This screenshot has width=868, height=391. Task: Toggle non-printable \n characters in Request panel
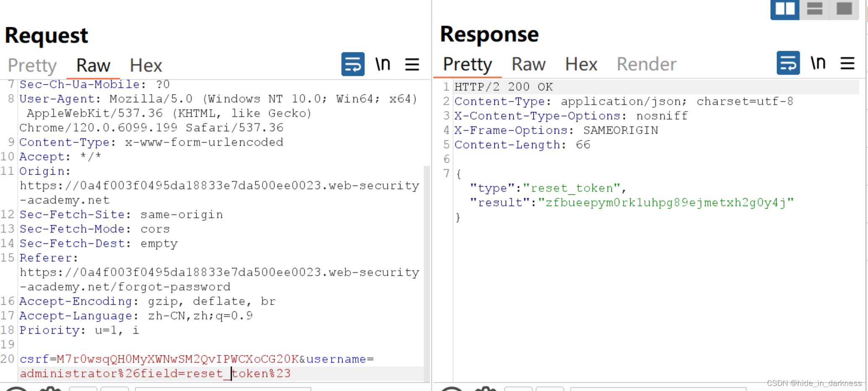pyautogui.click(x=383, y=64)
